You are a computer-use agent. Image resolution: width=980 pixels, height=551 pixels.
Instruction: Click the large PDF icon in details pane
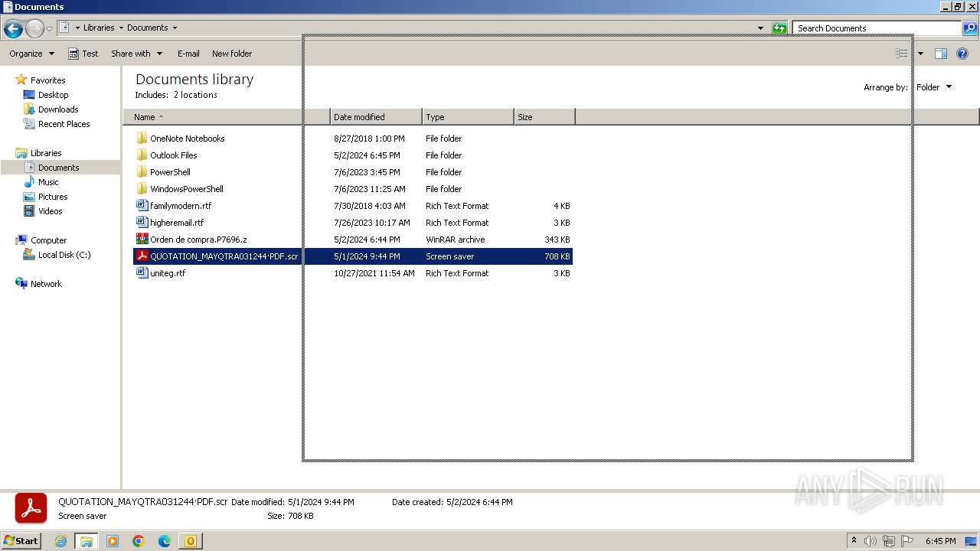click(31, 509)
